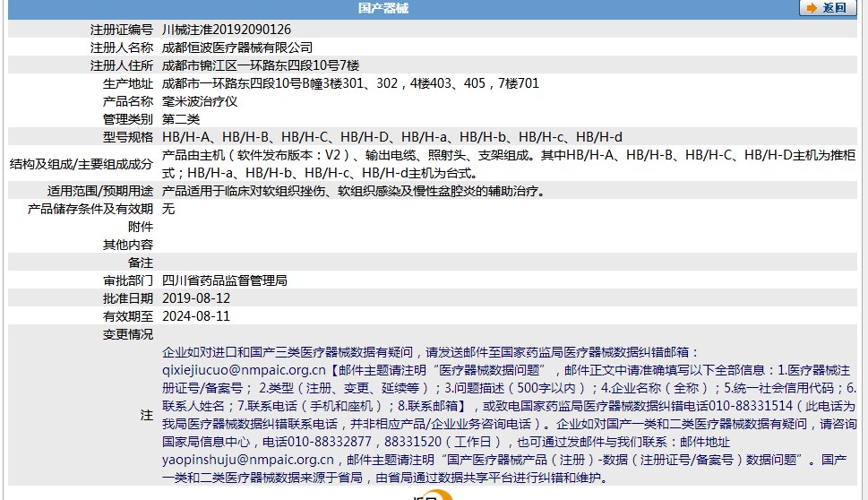
Task: Select address 成都市锦江区一环路东四段10号7楼
Action: coord(261,65)
